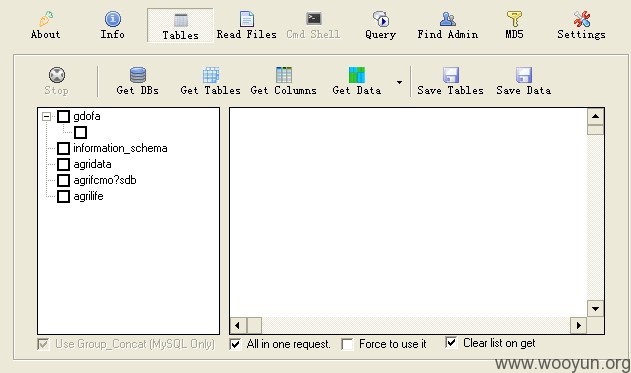The width and height of the screenshot is (631, 373).
Task: Click Save Tables floppy icon
Action: [451, 75]
